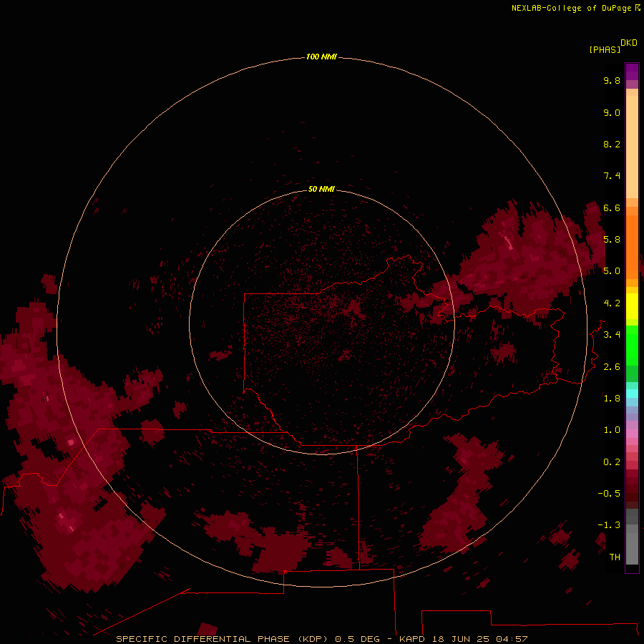Click the 7.4 value on the color scale

(612, 176)
